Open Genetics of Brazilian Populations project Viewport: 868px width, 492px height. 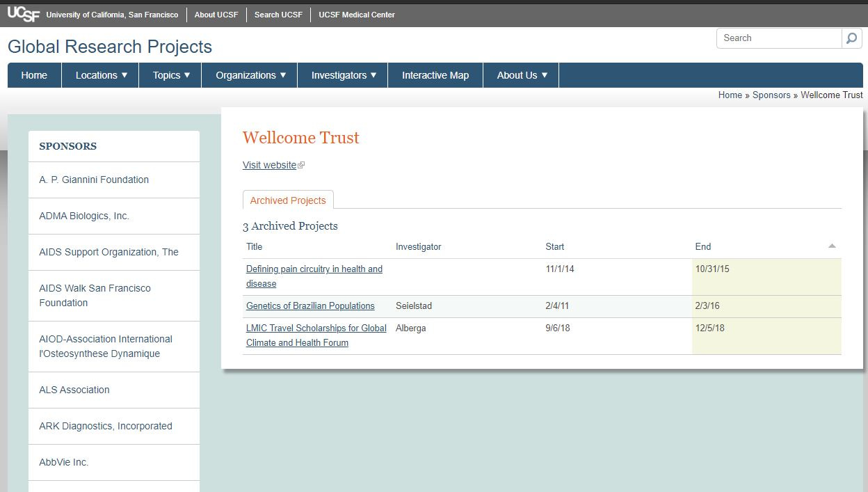click(310, 305)
